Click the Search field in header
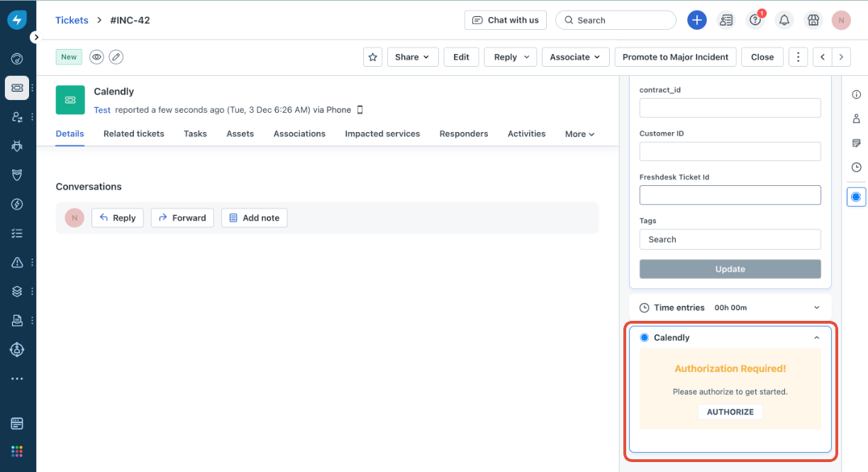Viewport: 868px width, 472px height. click(616, 20)
